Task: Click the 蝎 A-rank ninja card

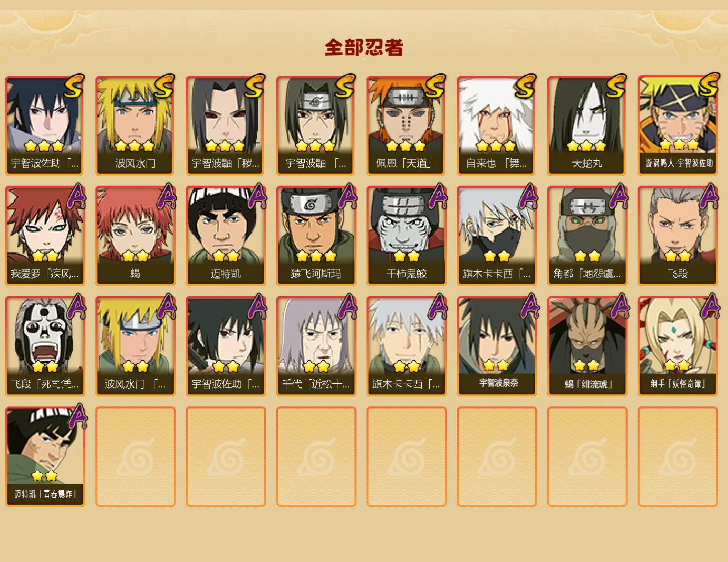Action: pos(135,236)
